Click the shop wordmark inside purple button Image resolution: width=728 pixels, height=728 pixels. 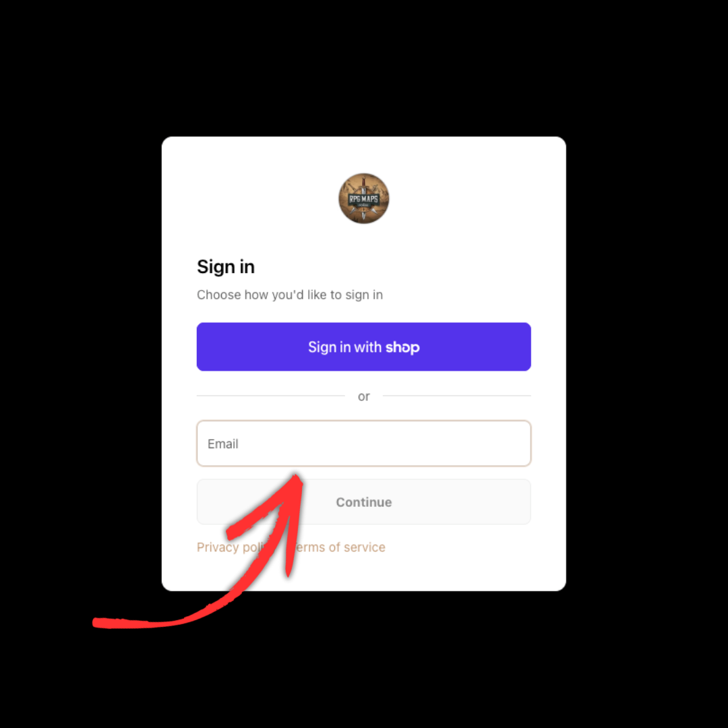[402, 348]
